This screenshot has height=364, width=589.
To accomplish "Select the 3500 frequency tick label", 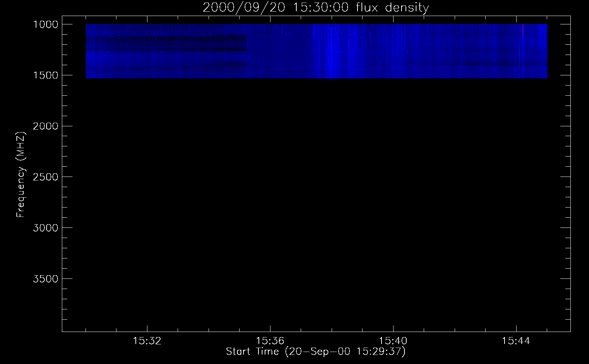I will point(46,279).
